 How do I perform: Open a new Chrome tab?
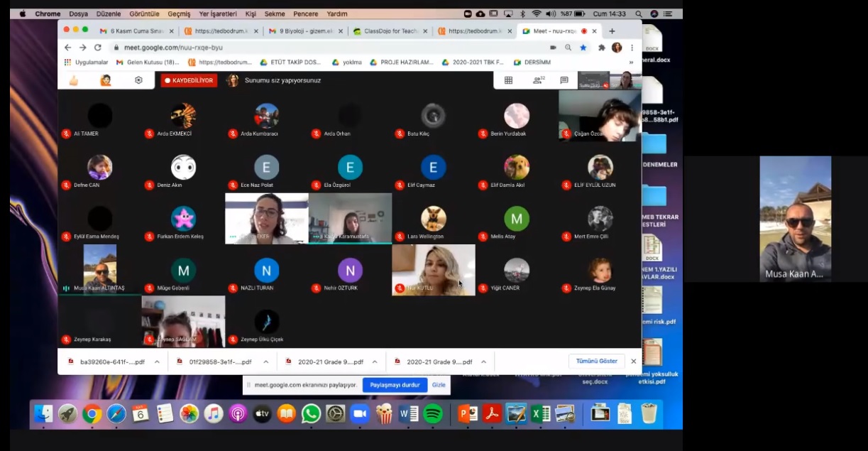click(612, 31)
